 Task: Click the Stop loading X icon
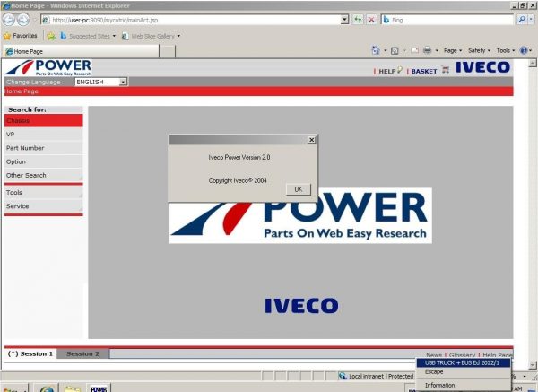(371, 20)
